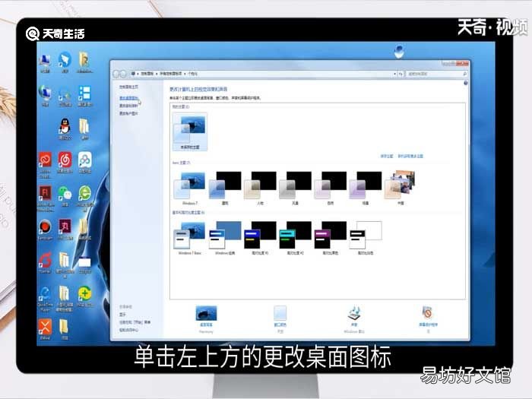Viewport: 532px width, 399px height.
Task: Open Screen Saver settings icon
Action: coord(428,313)
